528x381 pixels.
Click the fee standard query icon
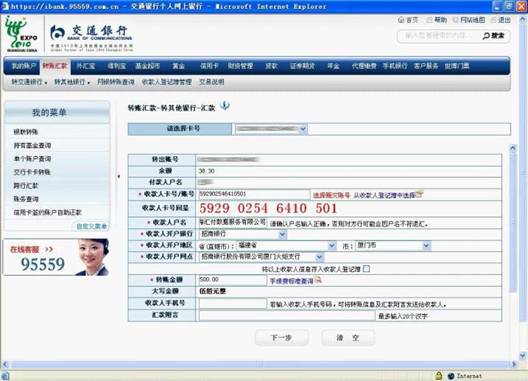click(318, 280)
